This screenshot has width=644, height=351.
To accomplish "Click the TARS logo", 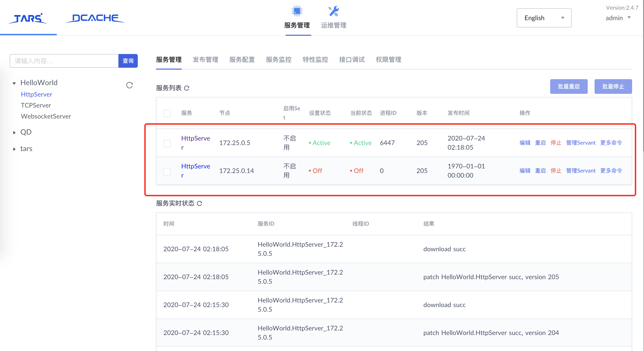I will tap(27, 18).
